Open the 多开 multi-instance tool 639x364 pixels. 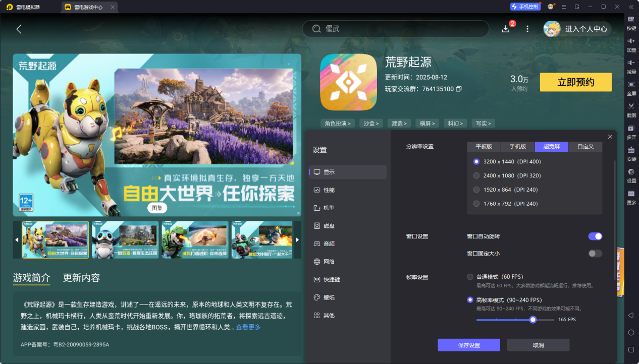click(631, 131)
